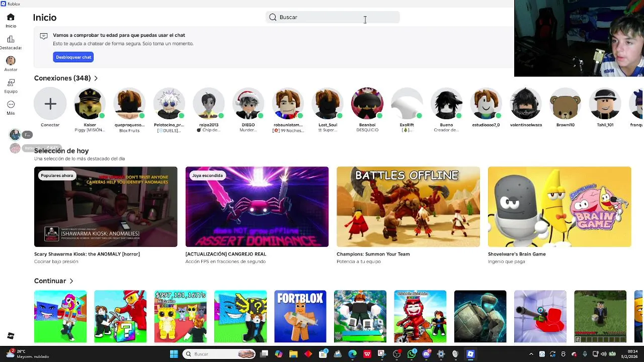
Task: Click the Roblox logo icon in sidebar bottom
Action: [x=11, y=336]
